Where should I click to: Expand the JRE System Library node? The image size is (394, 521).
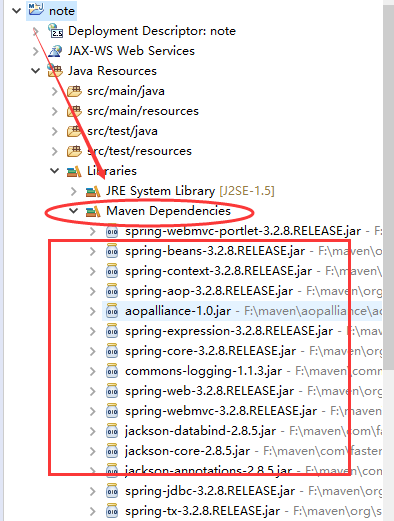coord(74,191)
